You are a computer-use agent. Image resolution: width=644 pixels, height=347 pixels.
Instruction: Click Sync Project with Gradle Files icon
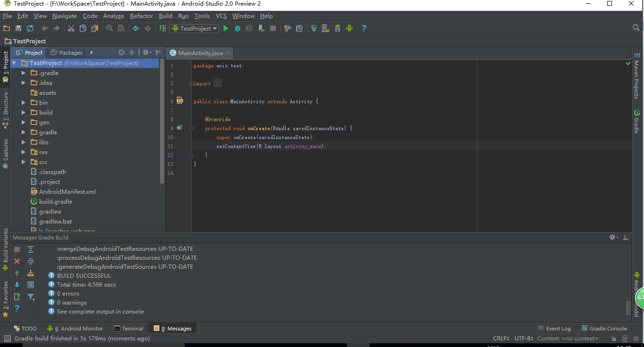coord(314,28)
